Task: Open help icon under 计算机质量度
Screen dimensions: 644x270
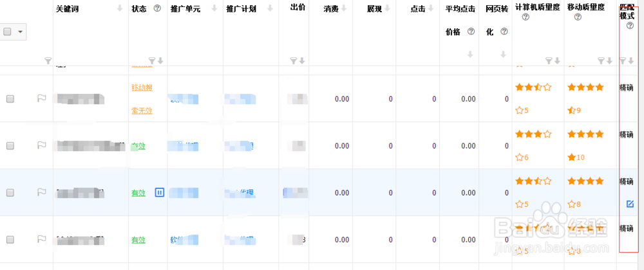Action: pos(526,17)
